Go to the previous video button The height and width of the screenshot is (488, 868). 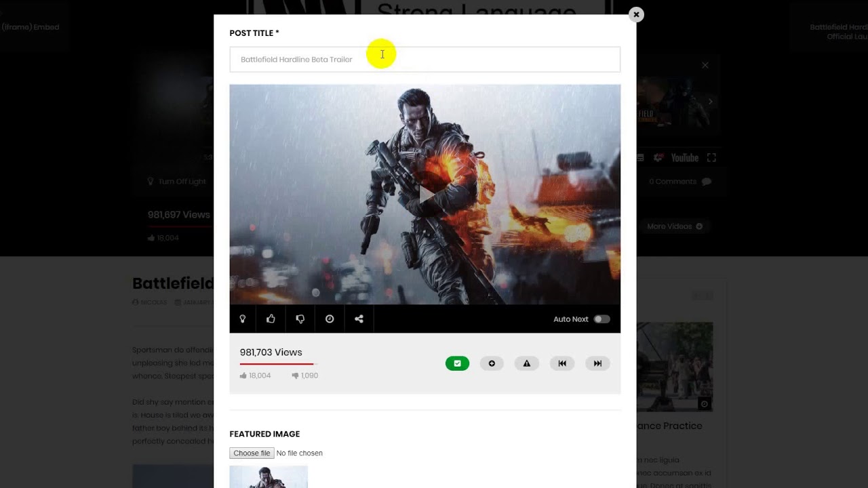tap(562, 363)
